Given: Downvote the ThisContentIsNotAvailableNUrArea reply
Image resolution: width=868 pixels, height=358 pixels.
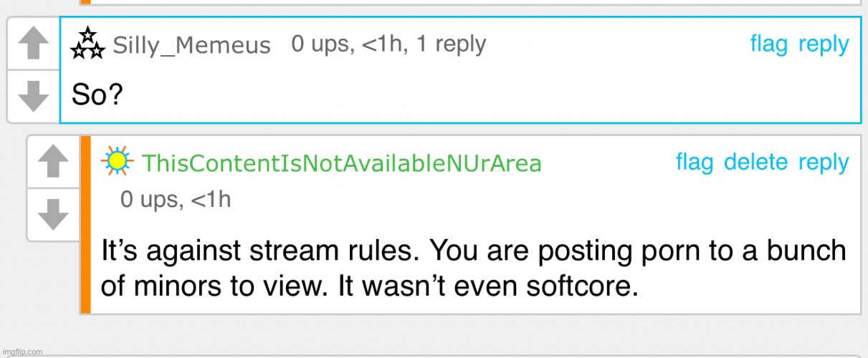Looking at the screenshot, I should click(53, 214).
